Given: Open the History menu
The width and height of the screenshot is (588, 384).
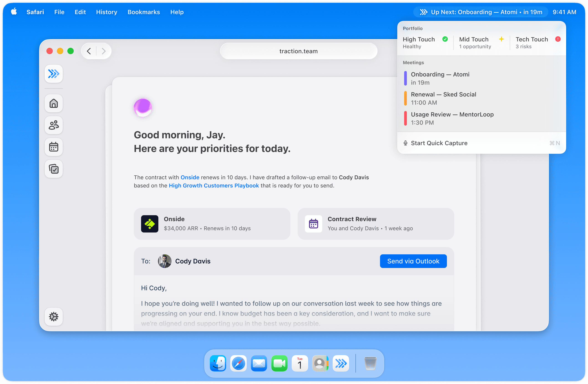Looking at the screenshot, I should tap(106, 12).
